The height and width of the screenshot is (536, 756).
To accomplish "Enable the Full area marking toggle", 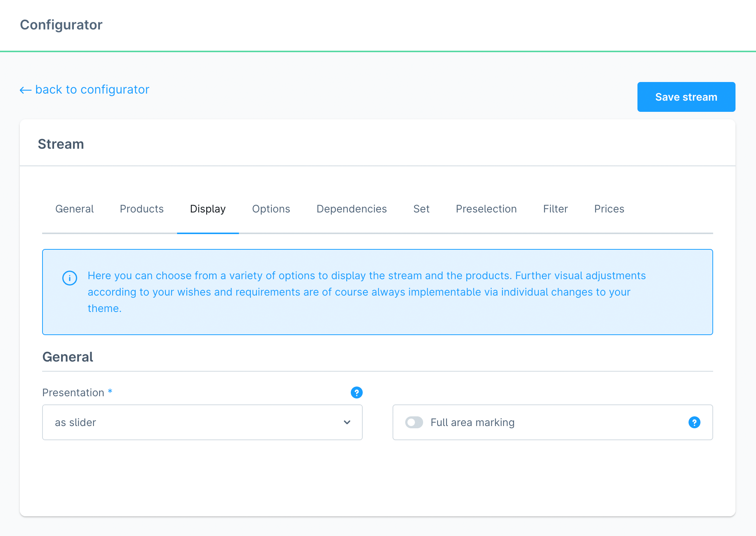I will click(415, 422).
